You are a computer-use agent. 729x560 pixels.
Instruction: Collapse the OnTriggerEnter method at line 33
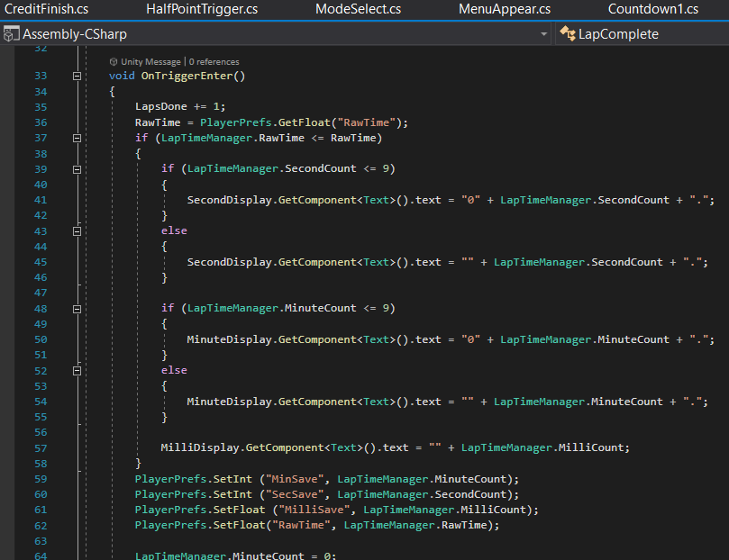[77, 77]
